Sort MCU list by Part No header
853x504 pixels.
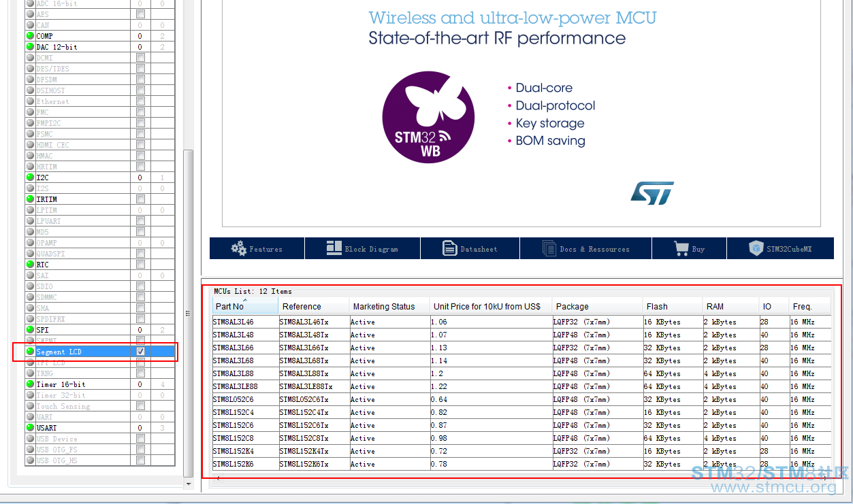245,306
